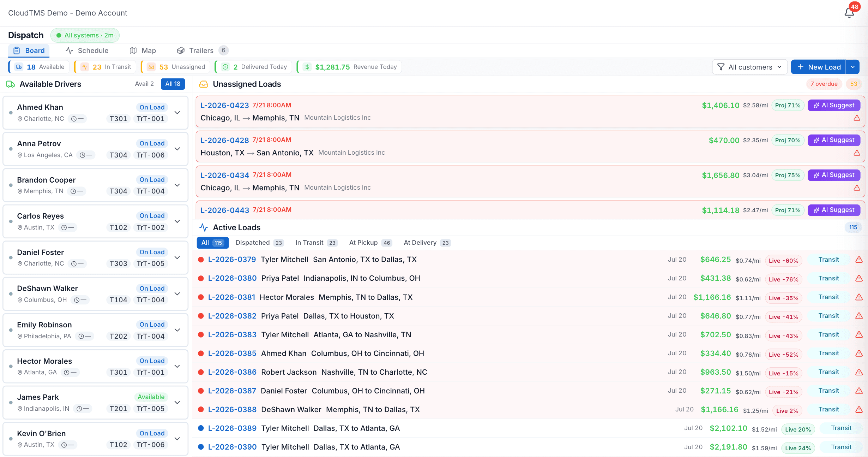Viewport: 868px width, 457px height.
Task: Click the All systems status pill
Action: pyautogui.click(x=85, y=35)
